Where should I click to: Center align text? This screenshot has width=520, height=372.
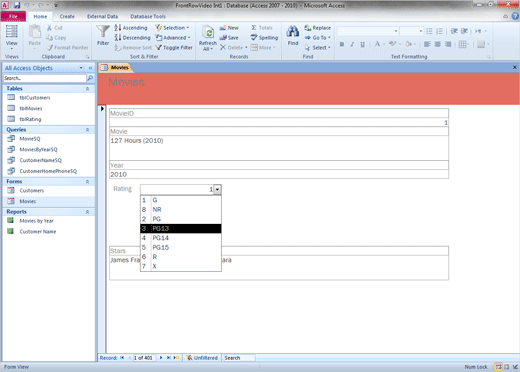438,44
